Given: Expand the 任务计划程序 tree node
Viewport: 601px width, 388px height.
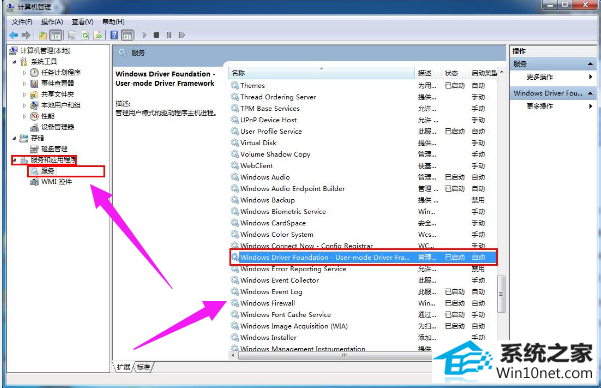Looking at the screenshot, I should coord(25,72).
